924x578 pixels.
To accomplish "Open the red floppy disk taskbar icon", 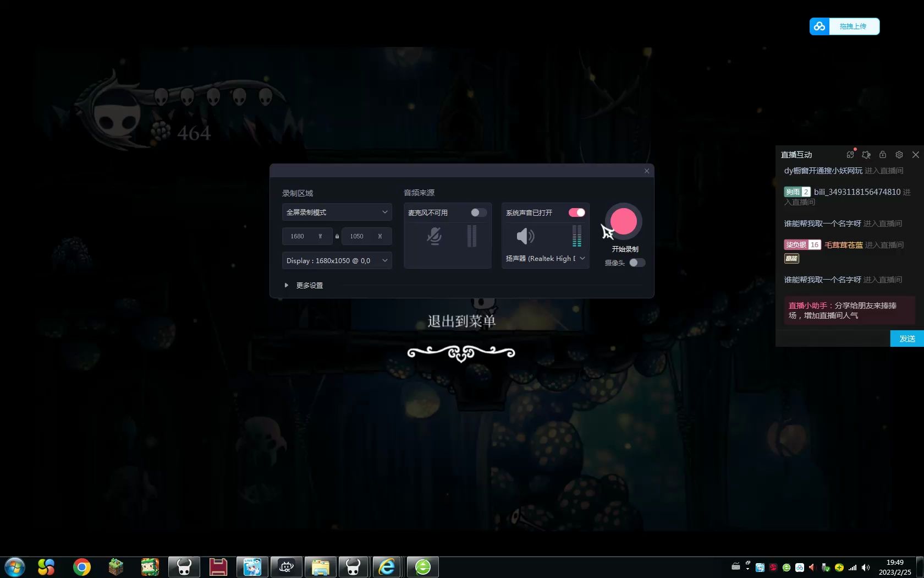I will pos(218,567).
